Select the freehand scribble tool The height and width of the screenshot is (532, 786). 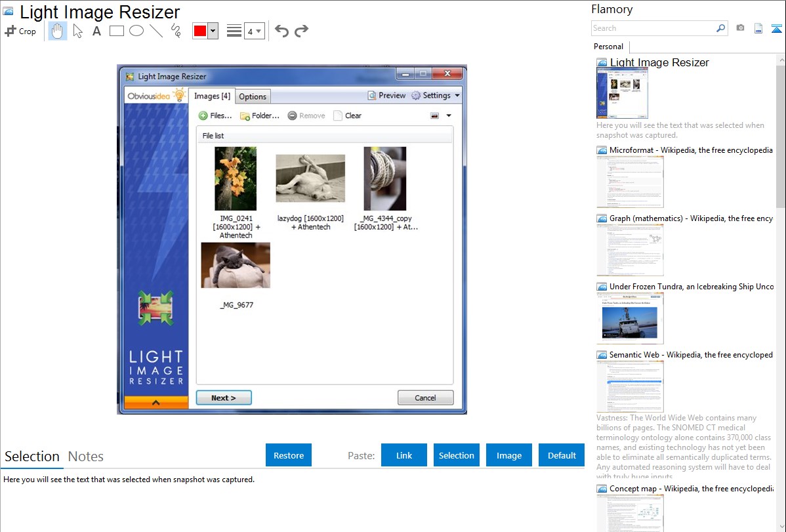(x=176, y=31)
